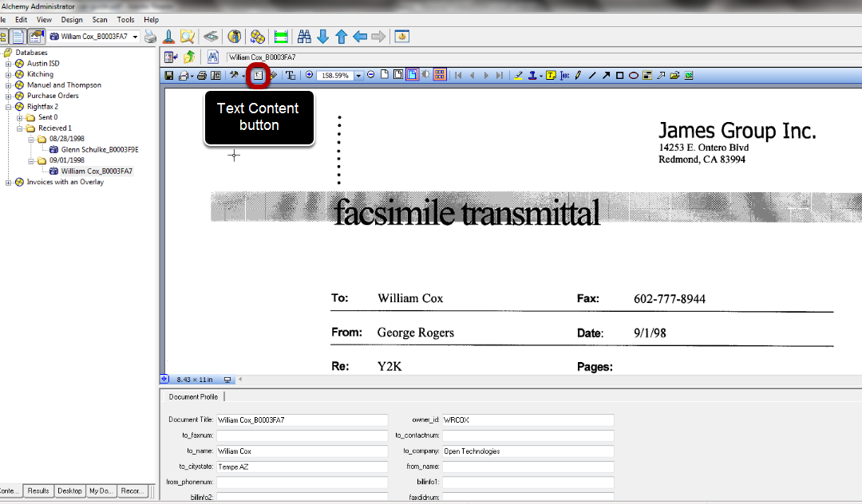Toggle the thumbnails grid view button
The height and width of the screenshot is (504, 862).
440,75
